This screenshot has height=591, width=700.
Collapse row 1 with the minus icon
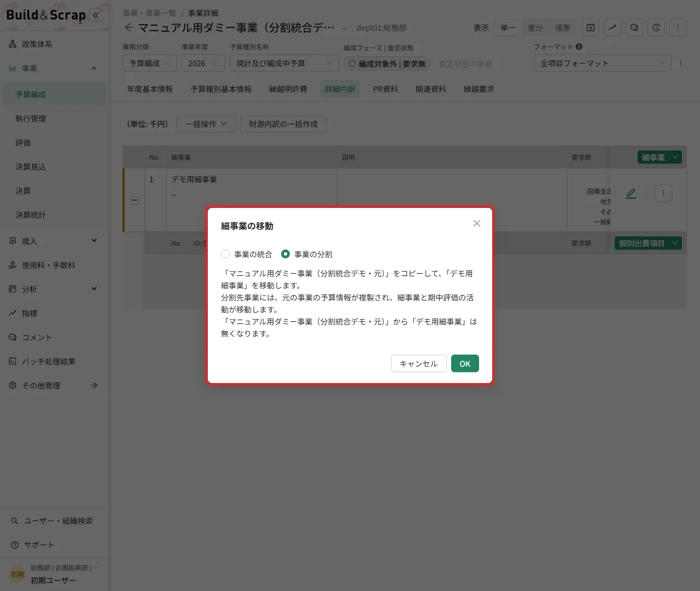135,200
